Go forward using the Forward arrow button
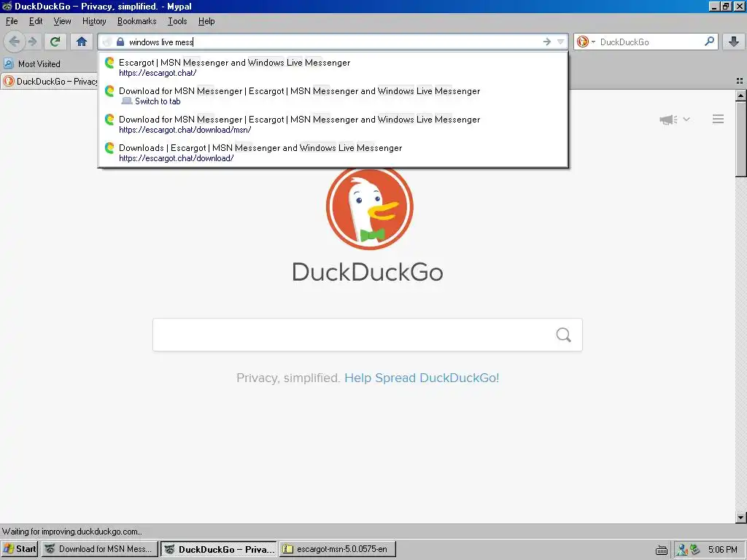The width and height of the screenshot is (747, 560). pos(32,42)
